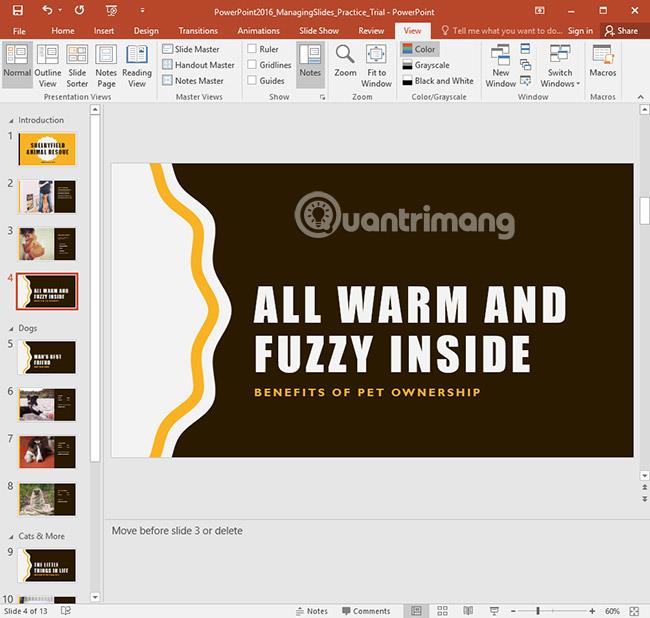Collapse the Dogs section
The height and width of the screenshot is (618, 650).
(x=11, y=328)
